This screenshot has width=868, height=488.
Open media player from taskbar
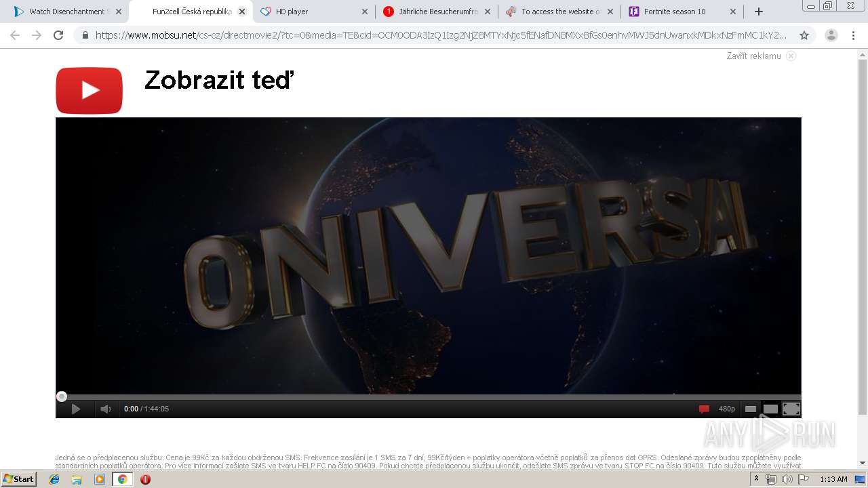pyautogui.click(x=100, y=479)
